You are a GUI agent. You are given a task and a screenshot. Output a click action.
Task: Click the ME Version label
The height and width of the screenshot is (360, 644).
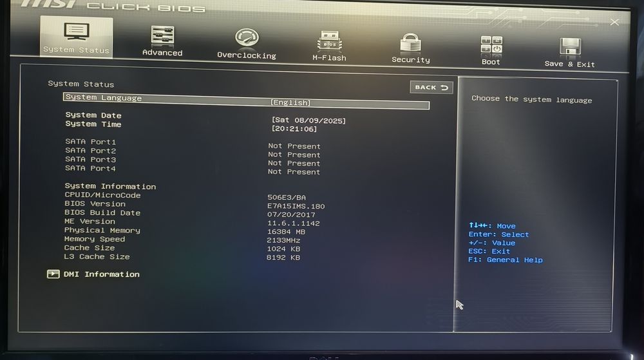pyautogui.click(x=90, y=222)
